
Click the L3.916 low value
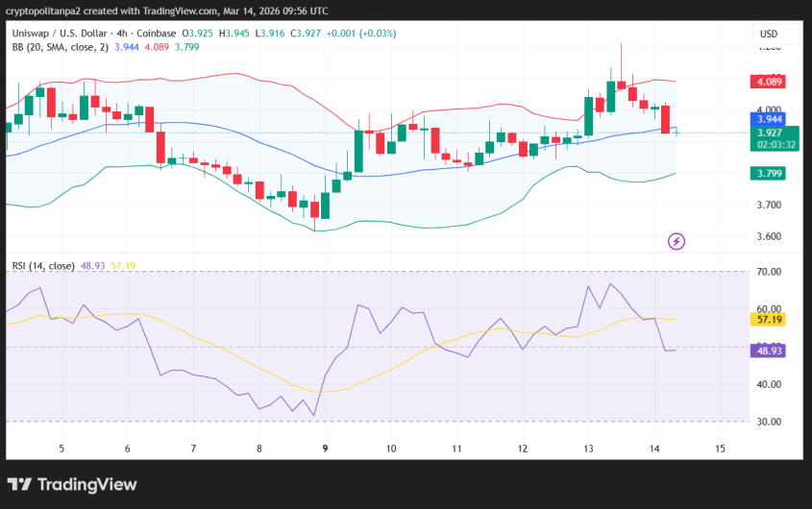[270, 34]
